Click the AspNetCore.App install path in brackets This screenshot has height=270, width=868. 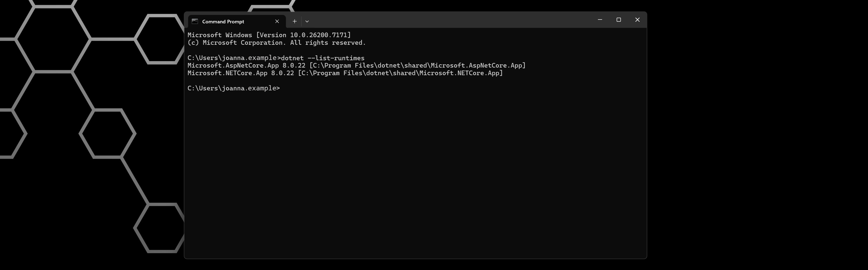[x=418, y=66]
